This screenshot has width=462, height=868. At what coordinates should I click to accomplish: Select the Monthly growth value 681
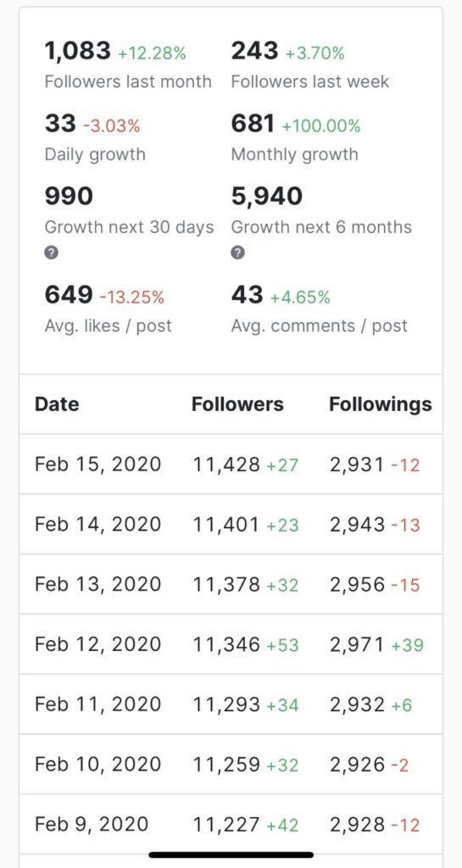click(x=253, y=124)
